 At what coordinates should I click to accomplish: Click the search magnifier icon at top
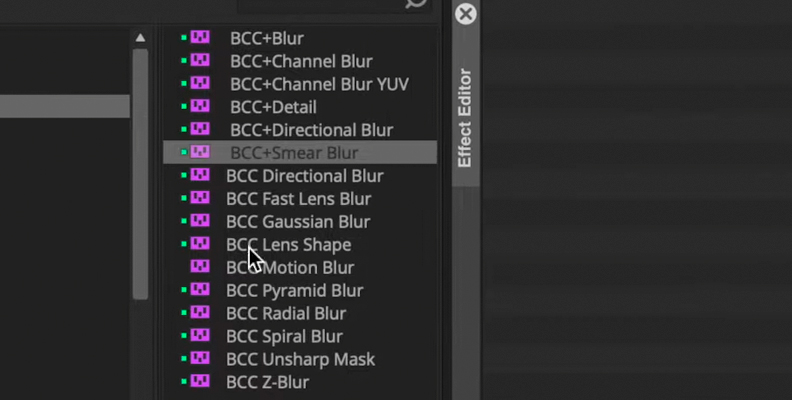pyautogui.click(x=416, y=4)
